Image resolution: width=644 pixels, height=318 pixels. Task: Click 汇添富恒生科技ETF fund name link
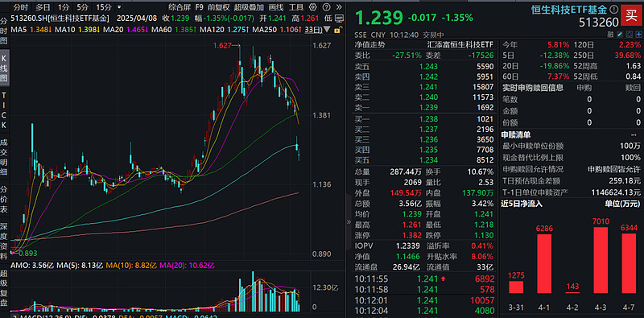(460, 45)
